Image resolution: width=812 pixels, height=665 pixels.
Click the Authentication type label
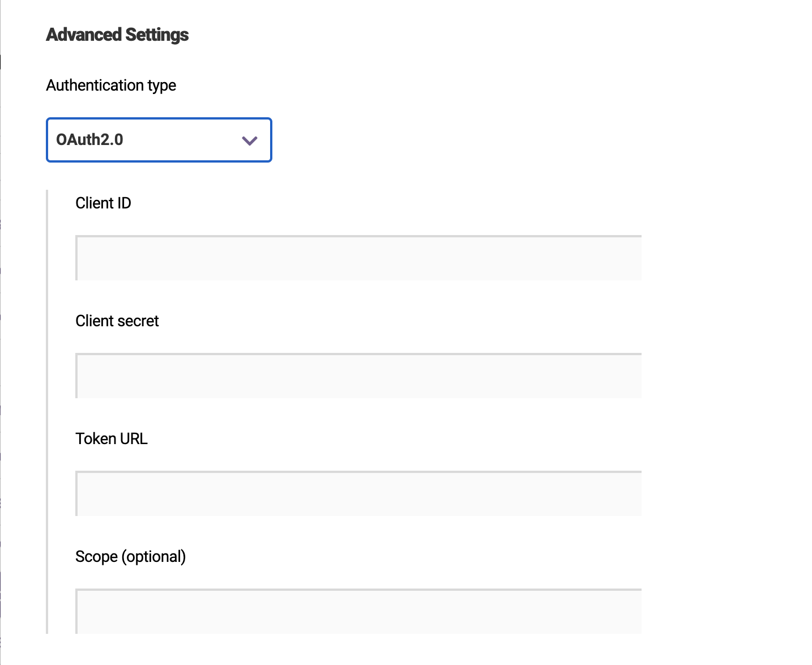click(x=111, y=85)
